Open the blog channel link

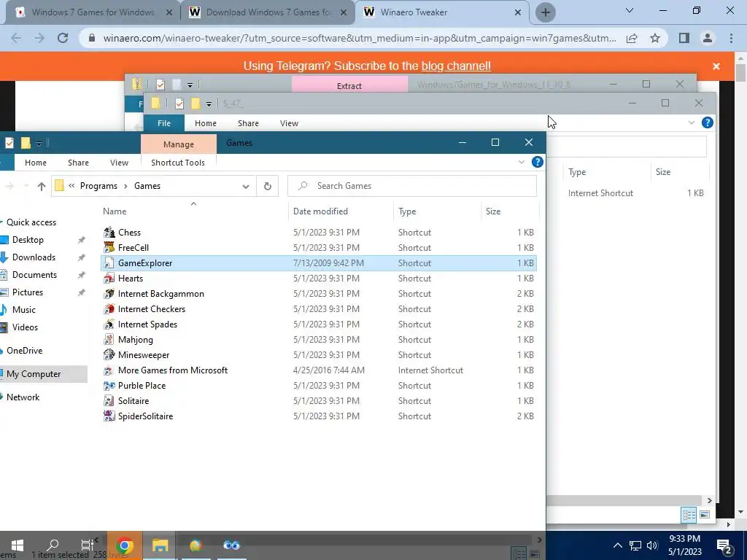click(x=456, y=66)
